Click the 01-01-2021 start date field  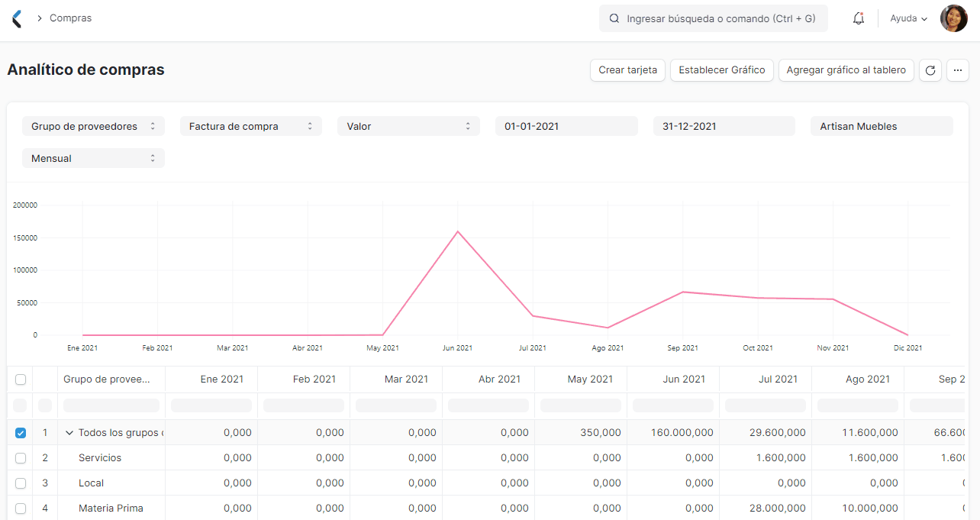(x=566, y=125)
